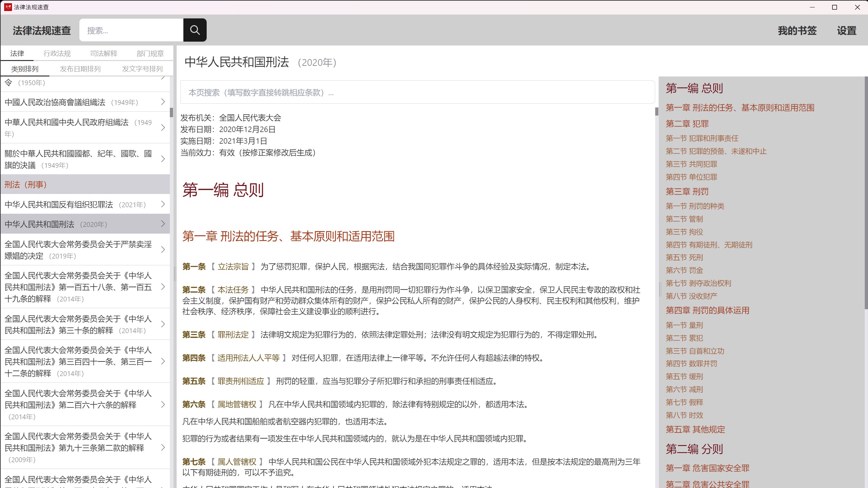The height and width of the screenshot is (488, 868).
Task: Click arrow for 第二百六十六条的解释 item
Action: (163, 404)
